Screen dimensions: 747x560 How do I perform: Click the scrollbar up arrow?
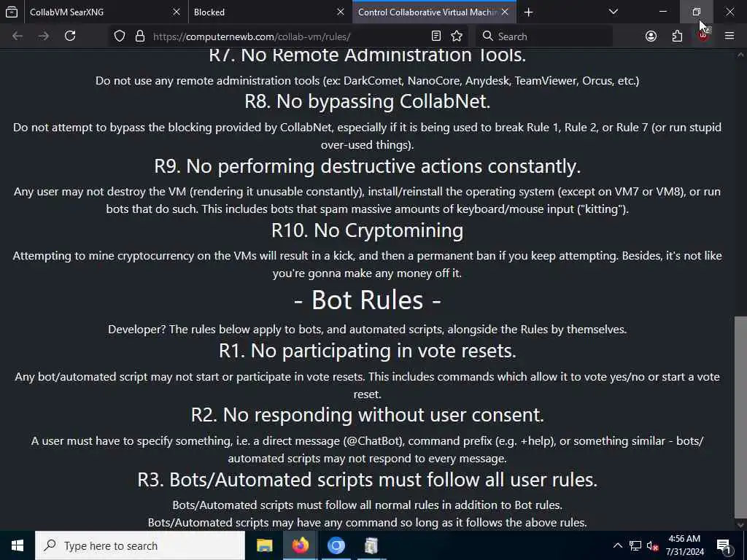pos(740,54)
